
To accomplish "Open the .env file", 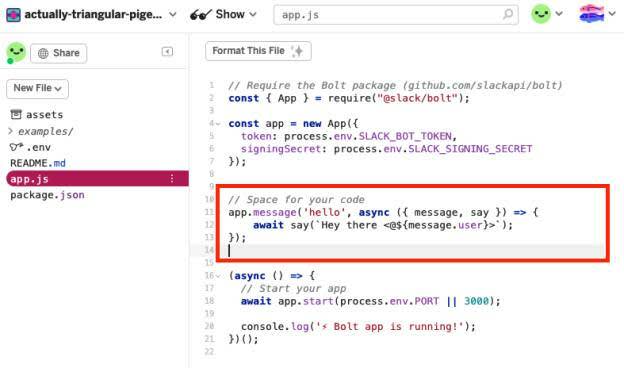I will tap(31, 147).
